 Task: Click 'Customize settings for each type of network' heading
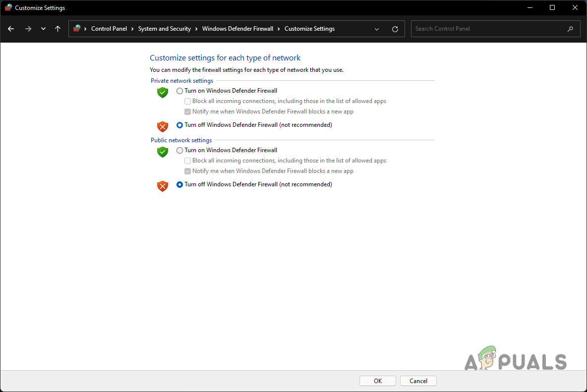[225, 57]
